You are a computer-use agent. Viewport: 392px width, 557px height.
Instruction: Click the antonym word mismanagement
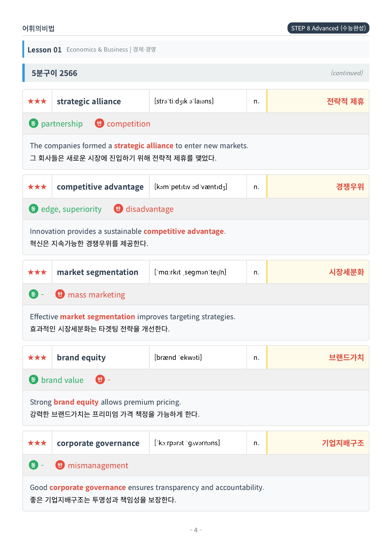(x=98, y=465)
